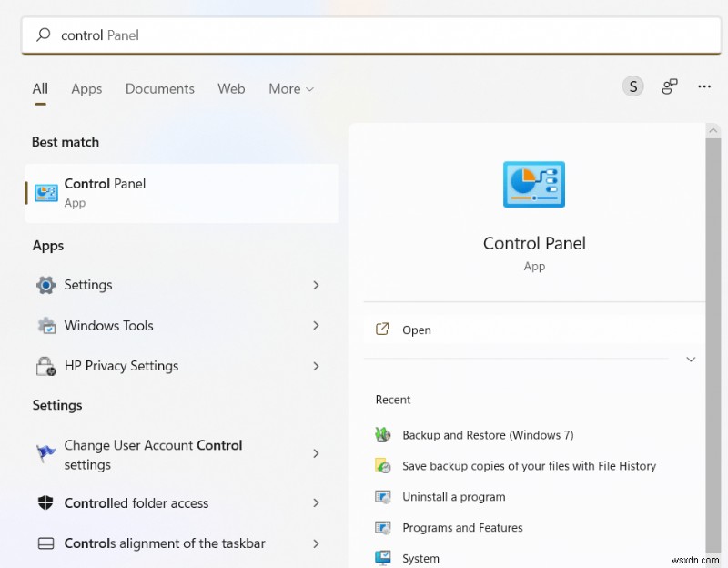Click the Controlled folder access shield icon
This screenshot has width=728, height=568.
click(47, 502)
